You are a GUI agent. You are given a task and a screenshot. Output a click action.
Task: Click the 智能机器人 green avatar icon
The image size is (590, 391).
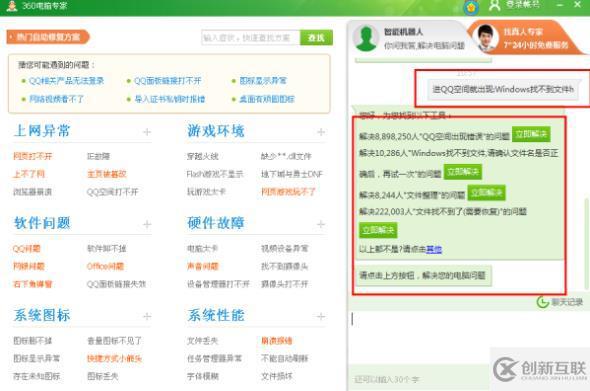(366, 38)
